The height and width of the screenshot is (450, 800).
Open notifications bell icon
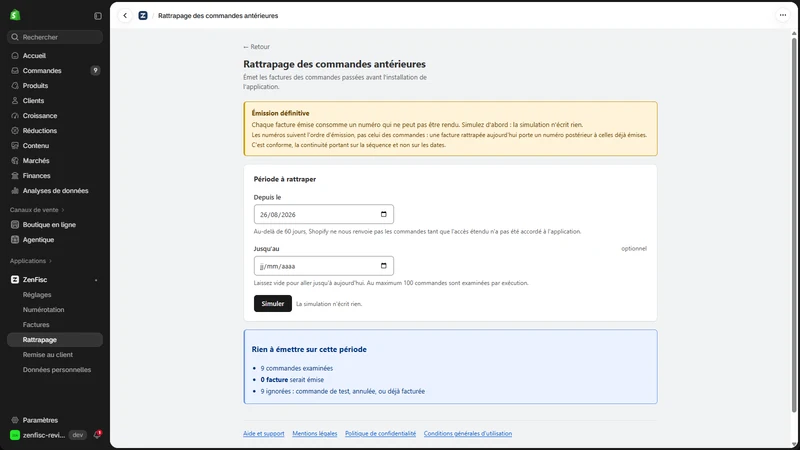(97, 435)
